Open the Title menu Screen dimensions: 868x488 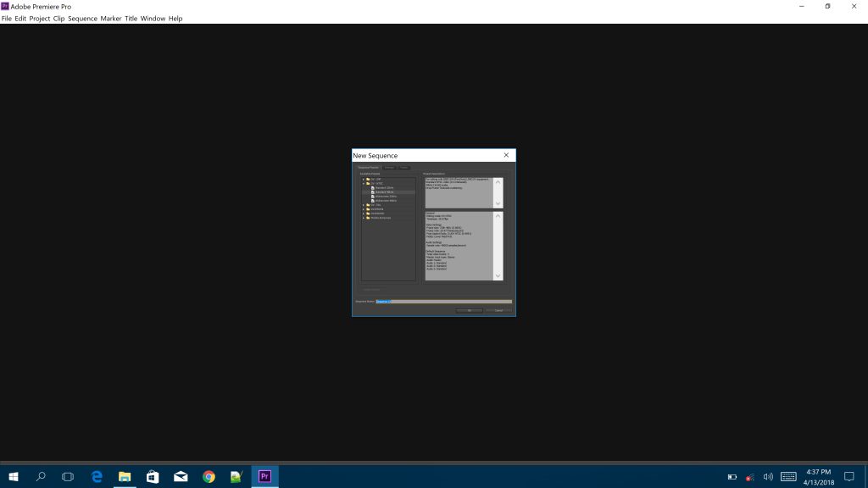(131, 19)
